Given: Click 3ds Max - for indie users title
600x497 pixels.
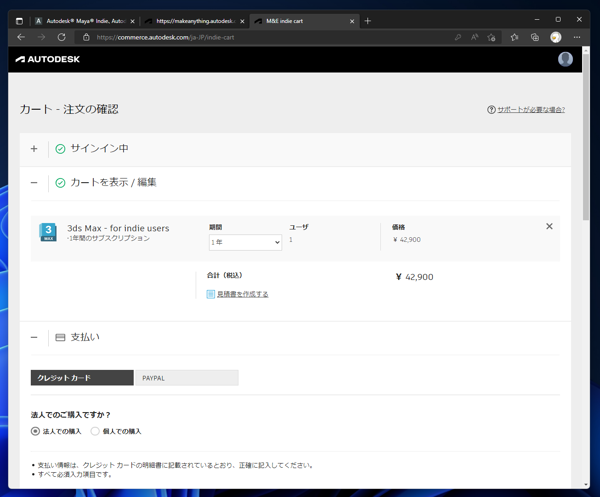Looking at the screenshot, I should (118, 228).
